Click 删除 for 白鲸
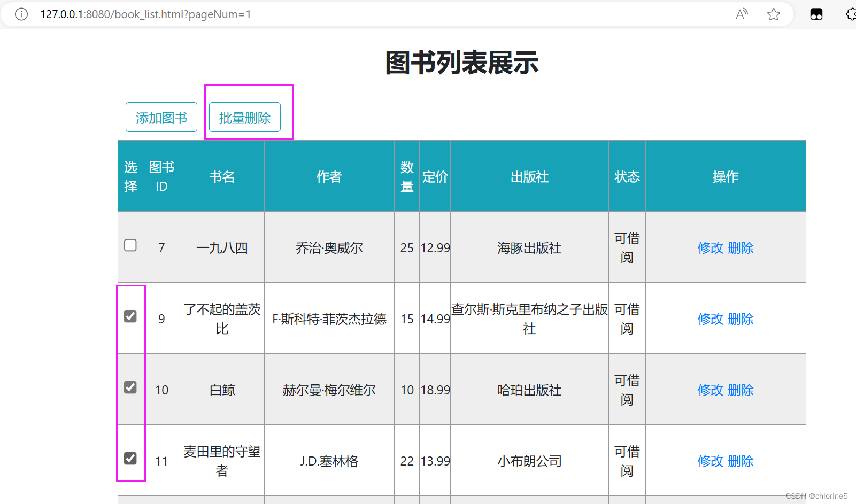Screen dimensions: 856x504 741,390
